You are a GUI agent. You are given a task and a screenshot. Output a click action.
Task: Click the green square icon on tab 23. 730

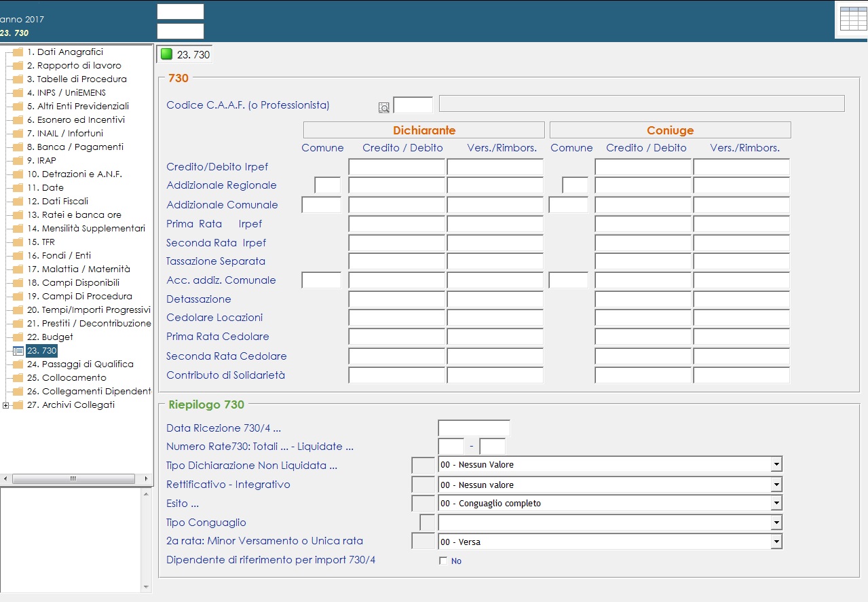pos(166,54)
